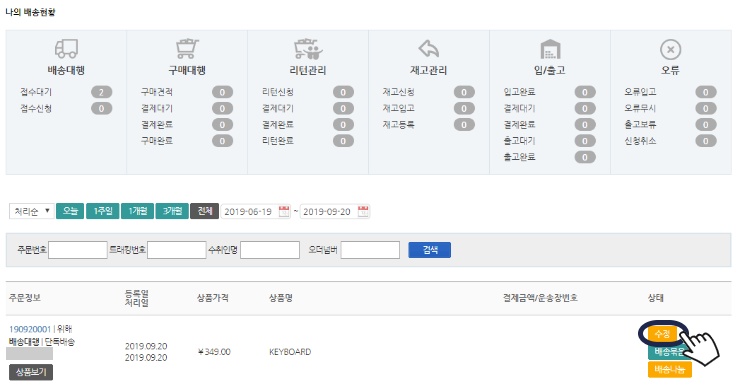Image resolution: width=740 pixels, height=388 pixels.
Task: Open the 배송대행 section heading
Action: (x=66, y=70)
